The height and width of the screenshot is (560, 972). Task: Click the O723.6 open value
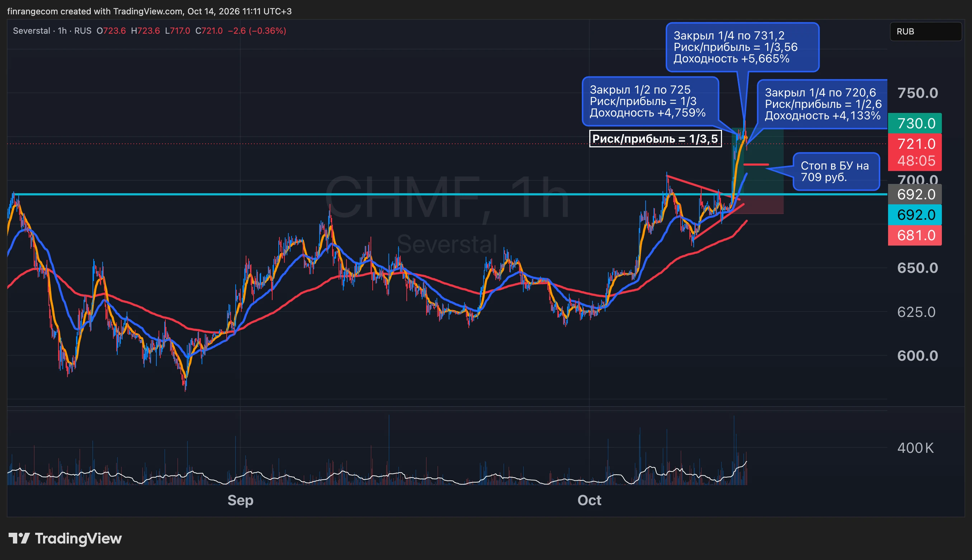point(111,31)
